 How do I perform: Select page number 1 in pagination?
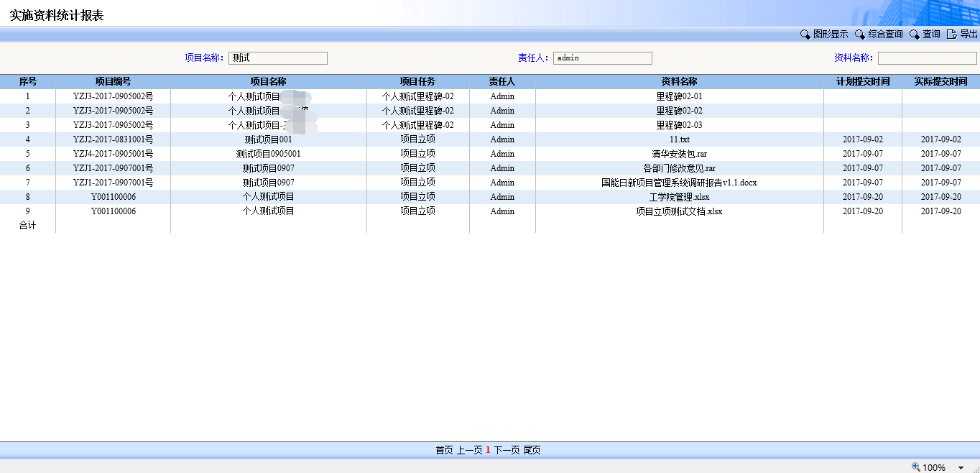pyautogui.click(x=488, y=450)
